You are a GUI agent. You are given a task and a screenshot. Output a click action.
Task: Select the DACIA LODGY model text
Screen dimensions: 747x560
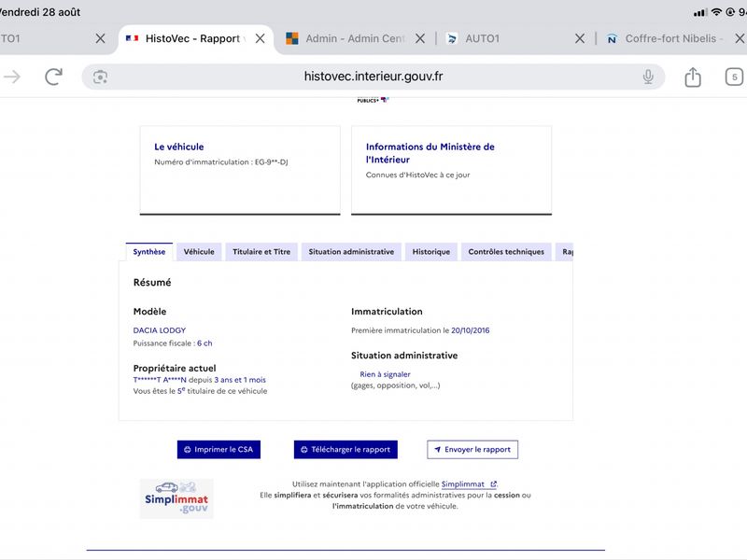160,330
